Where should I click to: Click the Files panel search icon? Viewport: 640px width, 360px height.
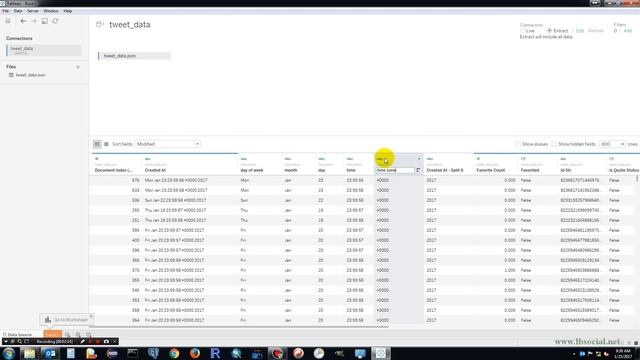click(78, 67)
